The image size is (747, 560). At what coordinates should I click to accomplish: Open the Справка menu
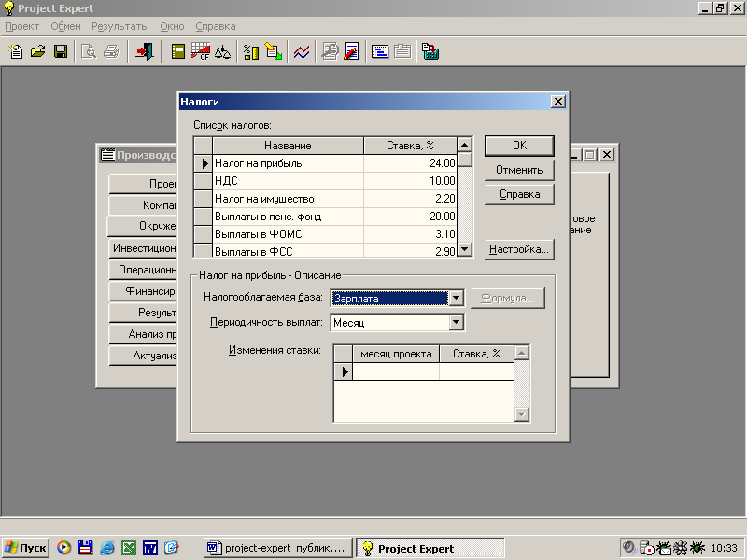pyautogui.click(x=216, y=27)
